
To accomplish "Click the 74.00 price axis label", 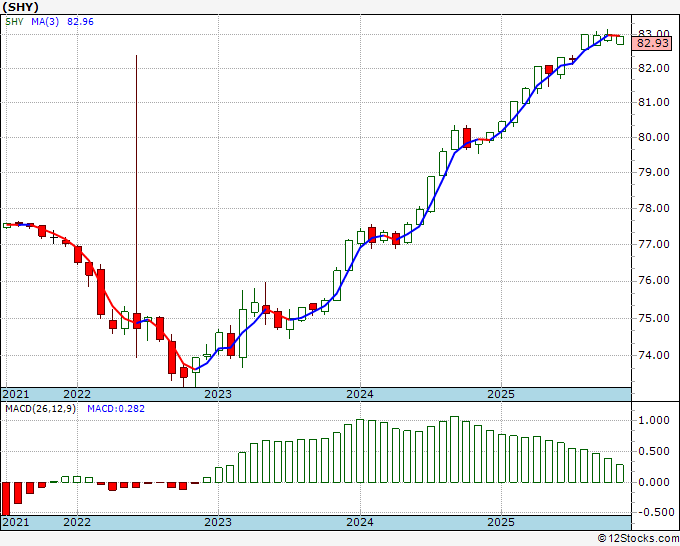I will (654, 355).
